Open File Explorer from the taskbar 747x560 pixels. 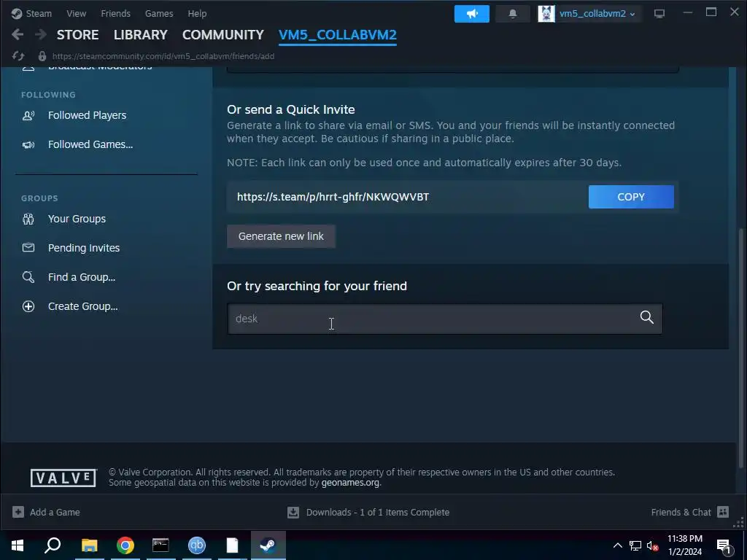coord(89,545)
